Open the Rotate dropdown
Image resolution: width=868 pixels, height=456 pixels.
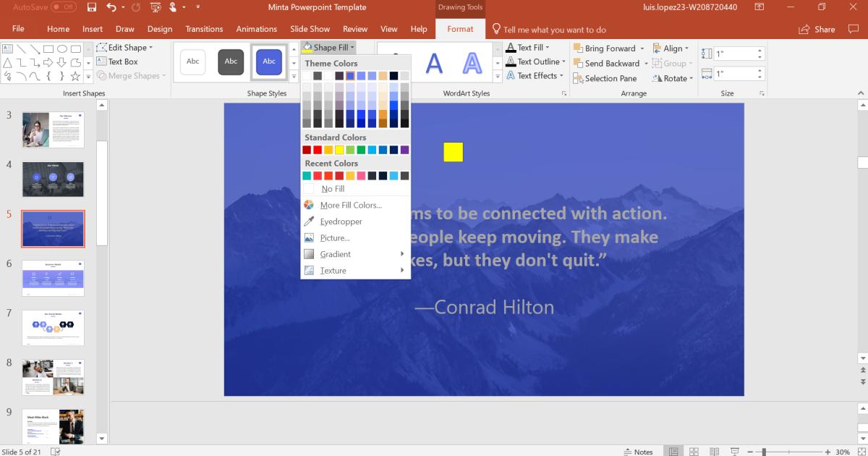[673, 78]
